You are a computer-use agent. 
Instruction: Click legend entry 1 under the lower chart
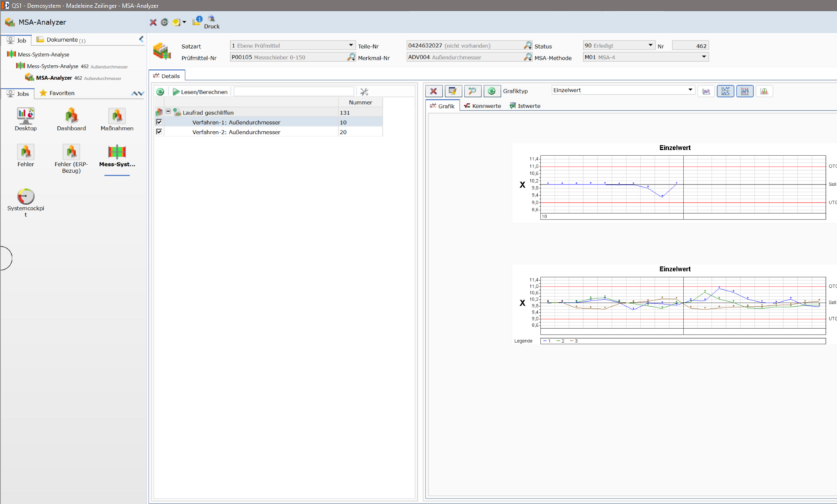pyautogui.click(x=546, y=341)
